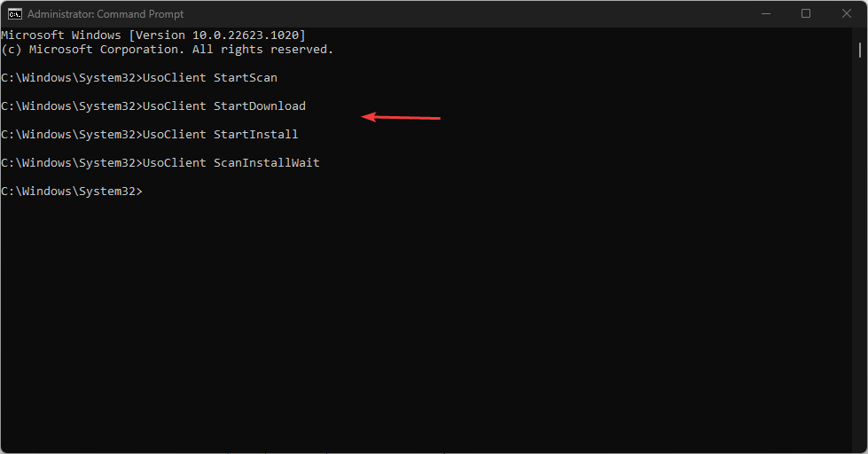Click the StartDownload command word
Viewport: 868px width, 454px height.
(x=260, y=106)
